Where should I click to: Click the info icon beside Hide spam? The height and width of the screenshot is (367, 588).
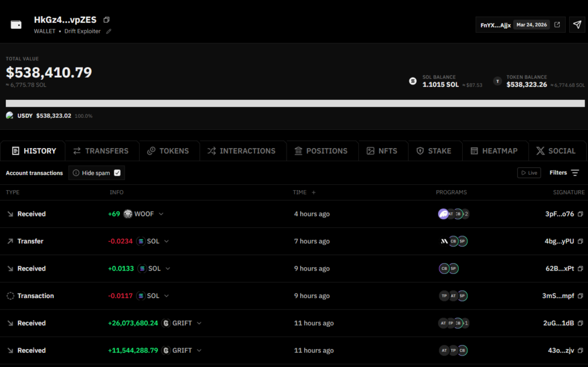[76, 173]
